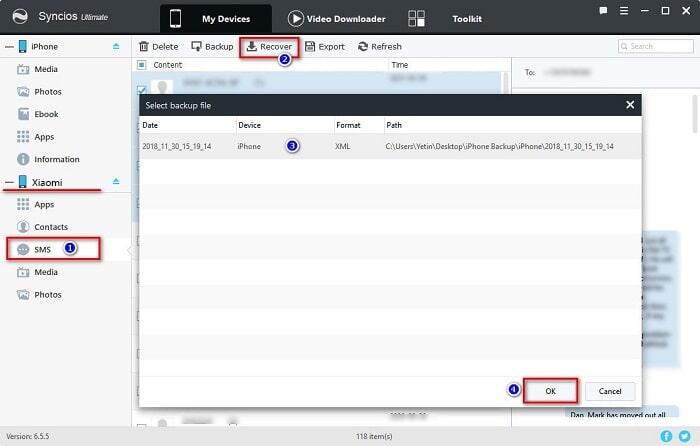This screenshot has height=446, width=700.
Task: Open the Information section under iPhone
Action: (58, 159)
